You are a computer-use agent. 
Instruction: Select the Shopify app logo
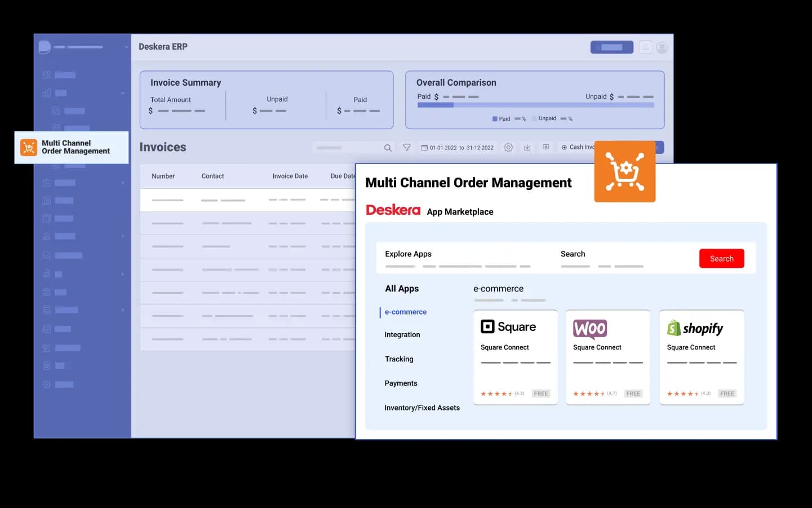click(x=695, y=328)
